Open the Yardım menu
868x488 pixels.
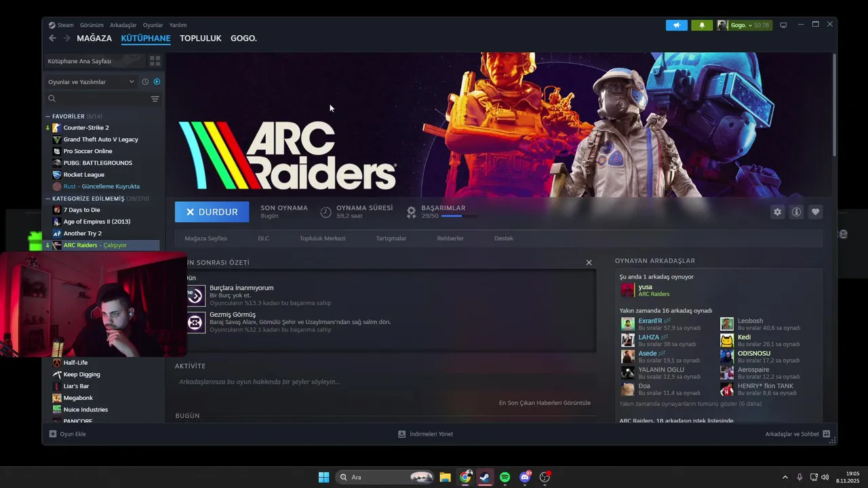[x=178, y=25]
